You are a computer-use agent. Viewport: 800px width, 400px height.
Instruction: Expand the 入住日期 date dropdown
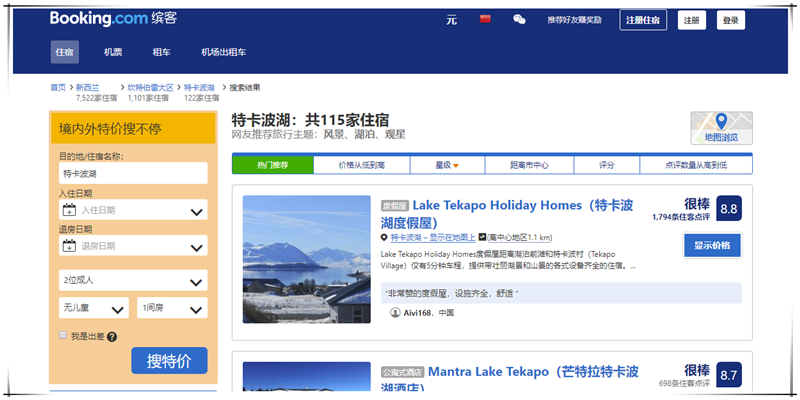[x=196, y=212]
